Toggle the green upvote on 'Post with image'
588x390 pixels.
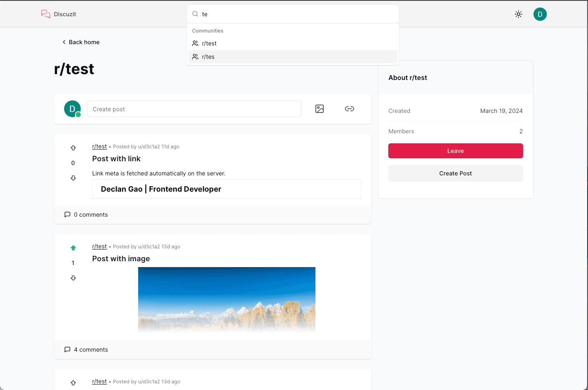pyautogui.click(x=73, y=248)
